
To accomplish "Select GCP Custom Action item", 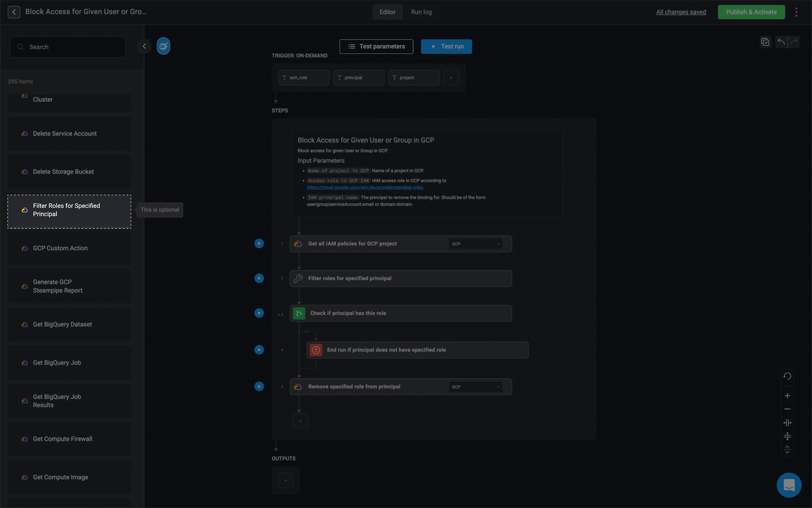I will [x=69, y=248].
